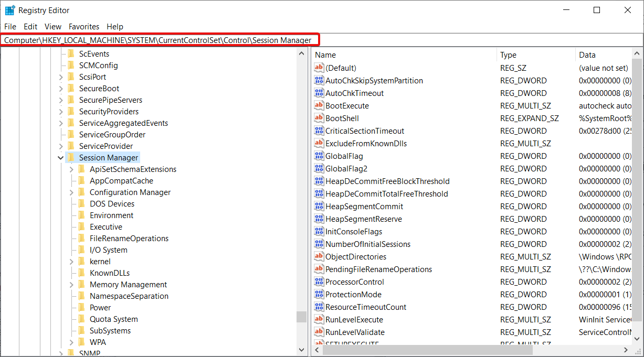Expand the ApiSetSchemaExtensions subkey

coord(71,169)
